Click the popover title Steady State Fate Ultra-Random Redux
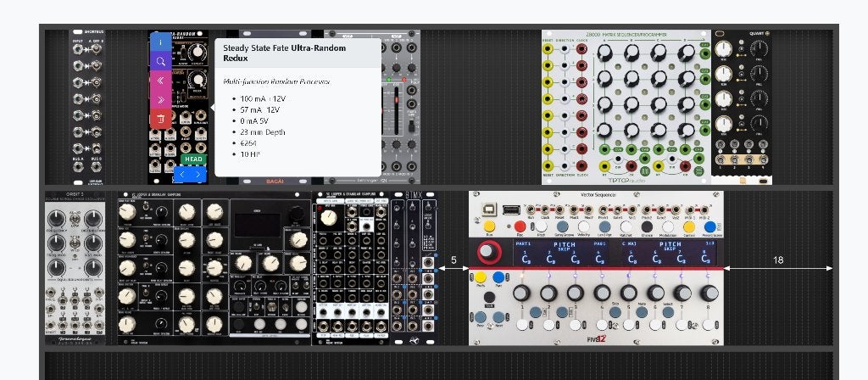The width and height of the screenshot is (868, 380). 285,53
